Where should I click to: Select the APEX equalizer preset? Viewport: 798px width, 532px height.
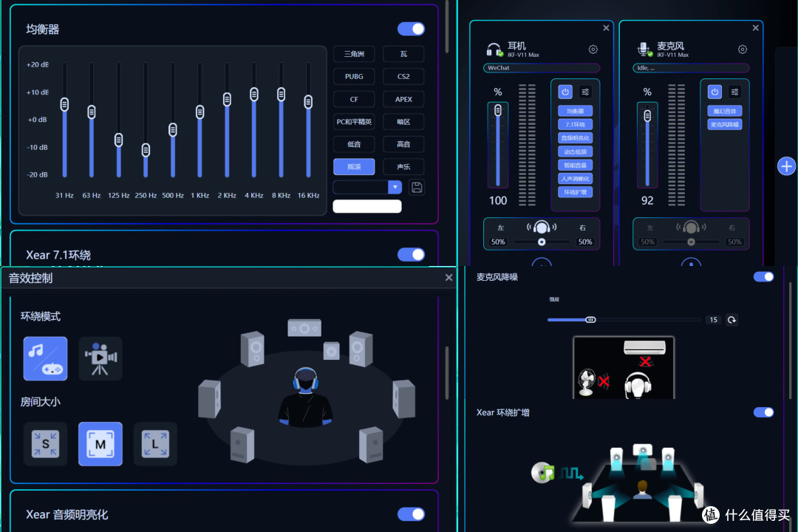point(403,99)
